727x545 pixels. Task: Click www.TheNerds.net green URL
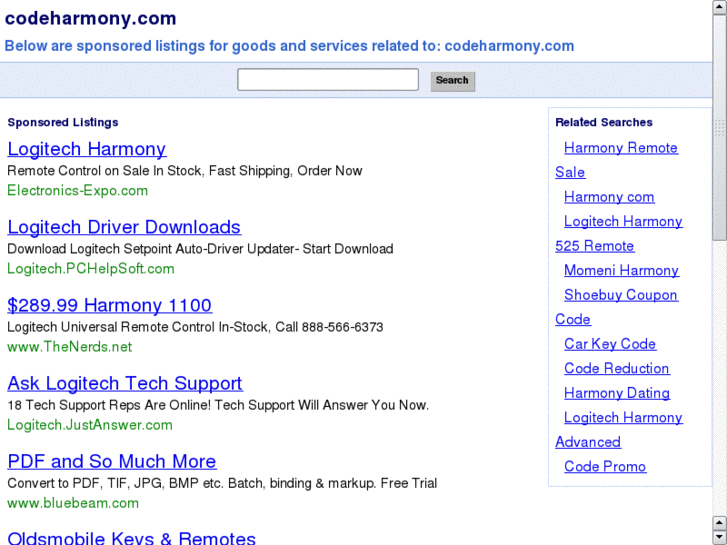coord(70,347)
